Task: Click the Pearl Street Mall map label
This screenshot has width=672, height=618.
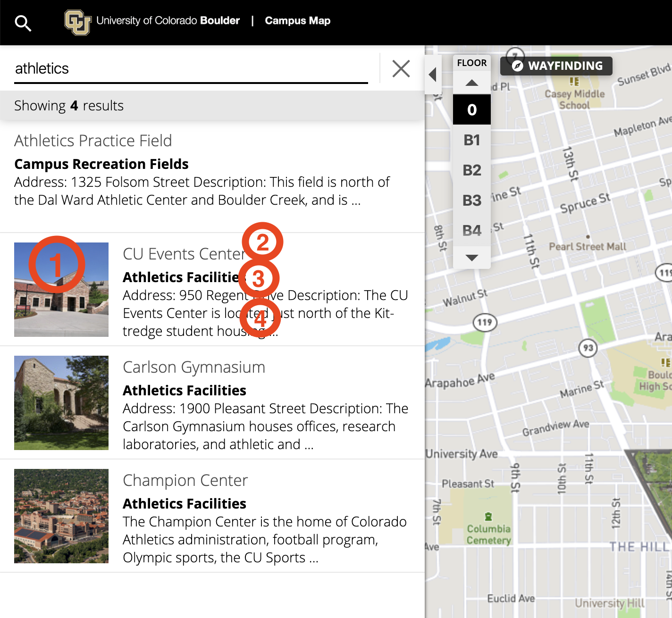Action: [588, 247]
